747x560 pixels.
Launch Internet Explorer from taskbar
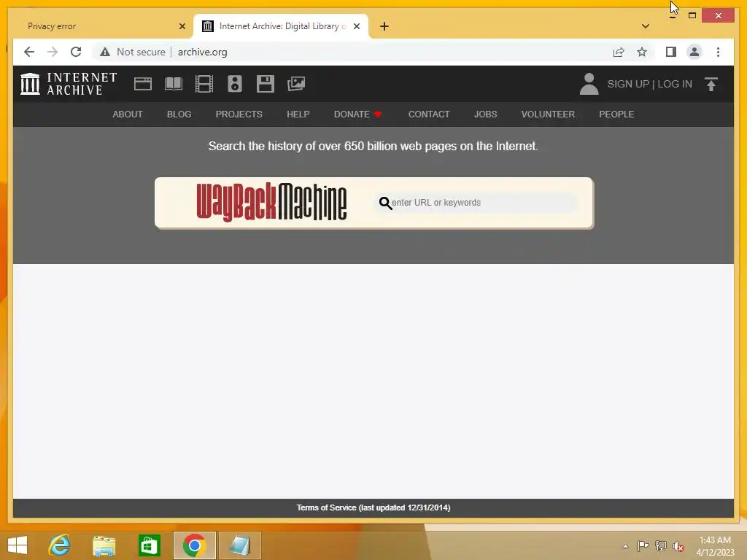tap(59, 545)
